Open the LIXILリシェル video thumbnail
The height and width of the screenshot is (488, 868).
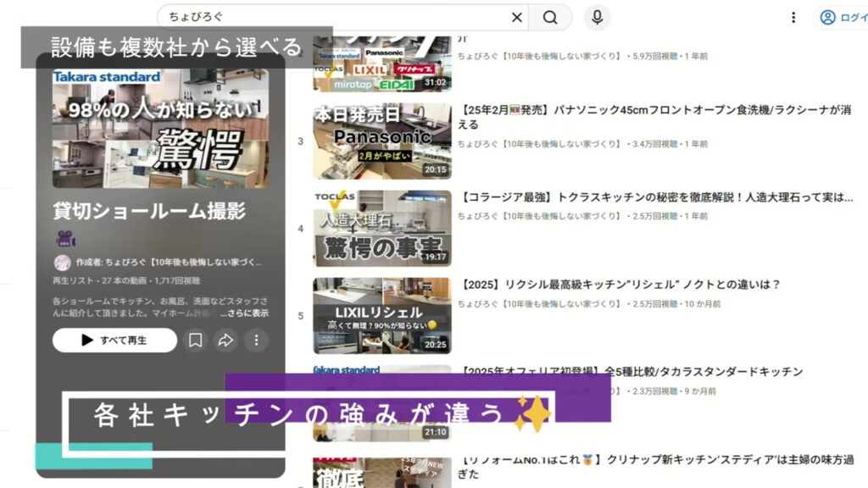pos(382,316)
